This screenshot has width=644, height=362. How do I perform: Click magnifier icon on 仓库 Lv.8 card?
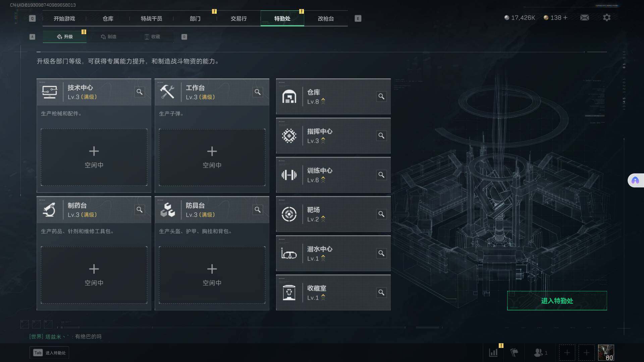(381, 97)
